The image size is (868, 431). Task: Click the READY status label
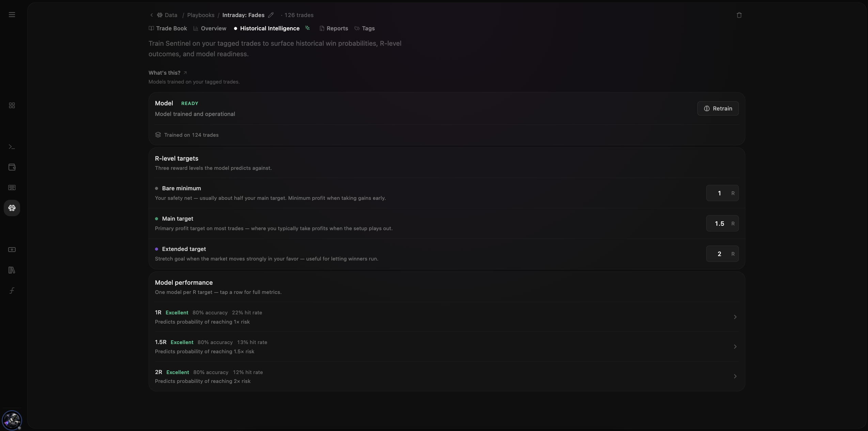pos(190,103)
